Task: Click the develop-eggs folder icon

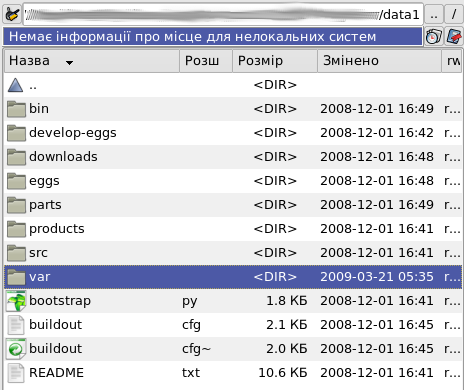Action: [x=16, y=133]
